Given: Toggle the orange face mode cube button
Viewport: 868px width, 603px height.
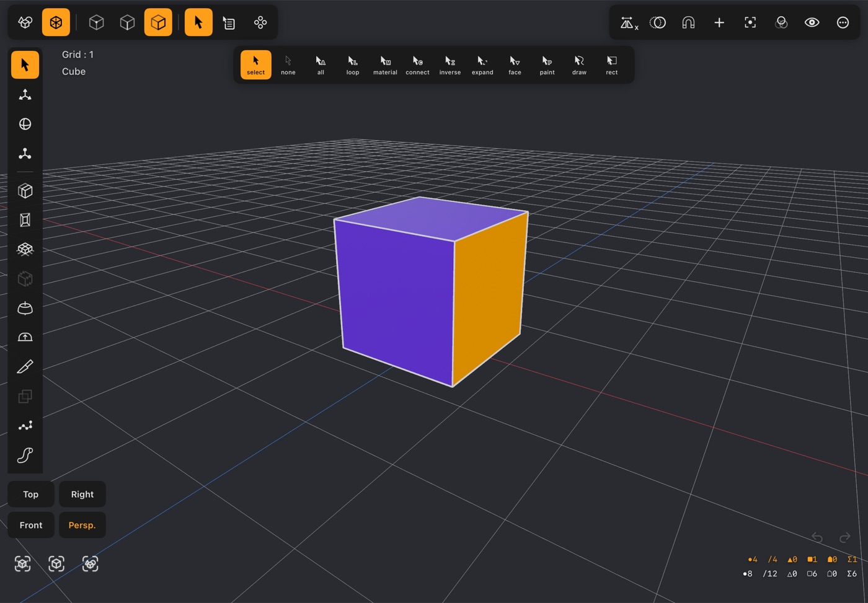Looking at the screenshot, I should coord(158,22).
